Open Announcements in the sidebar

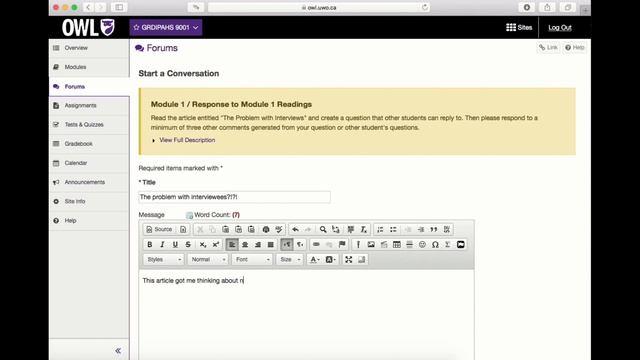point(89,182)
